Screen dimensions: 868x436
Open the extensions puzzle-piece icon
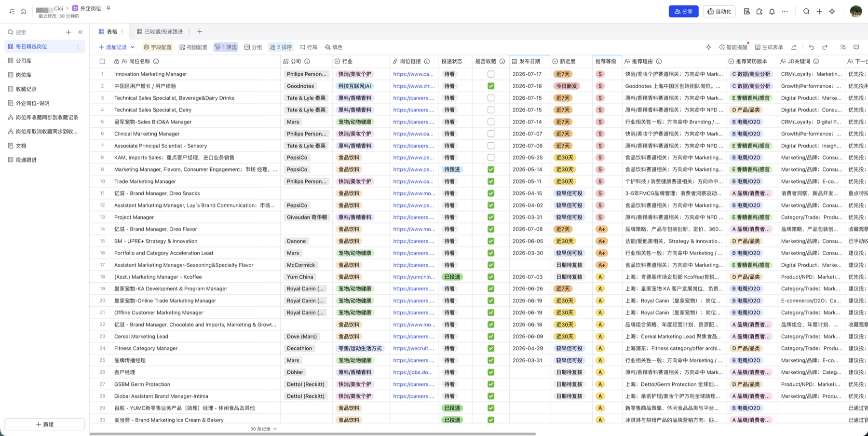pyautogui.click(x=759, y=12)
